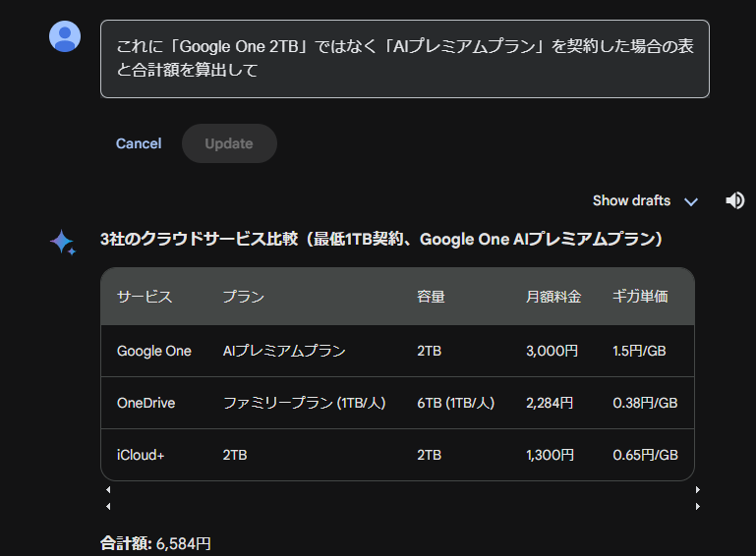Click the Google One table cell
756x556 pixels.
153,351
